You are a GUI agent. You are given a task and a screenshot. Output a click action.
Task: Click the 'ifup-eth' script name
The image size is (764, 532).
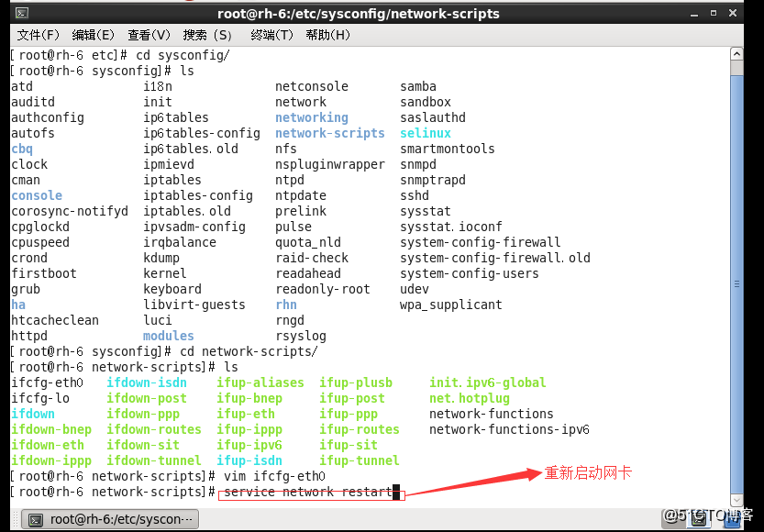coord(246,414)
